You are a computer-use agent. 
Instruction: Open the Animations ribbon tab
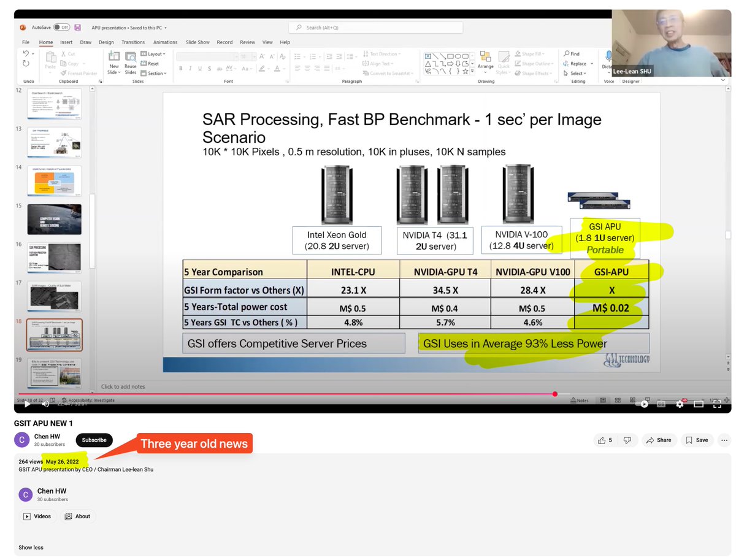(x=166, y=42)
